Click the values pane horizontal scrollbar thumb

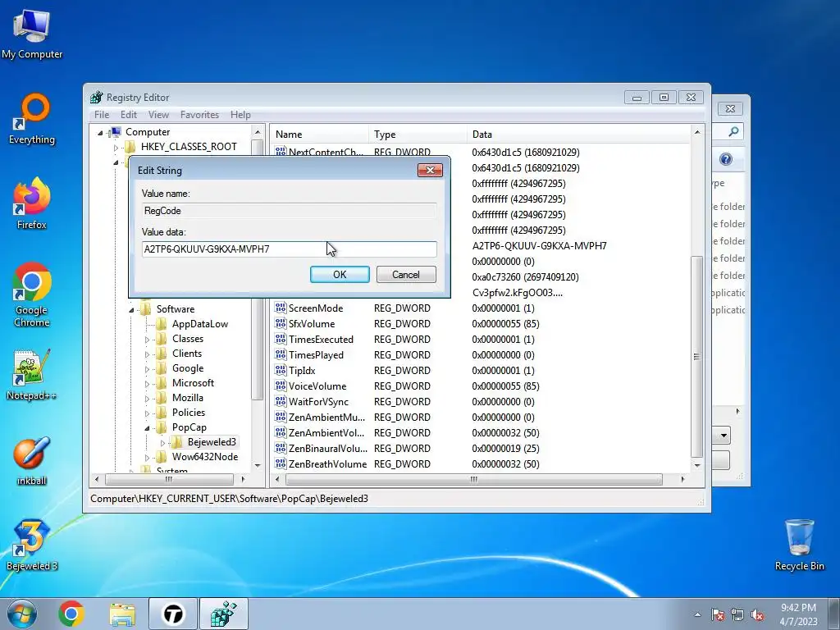coord(473,479)
